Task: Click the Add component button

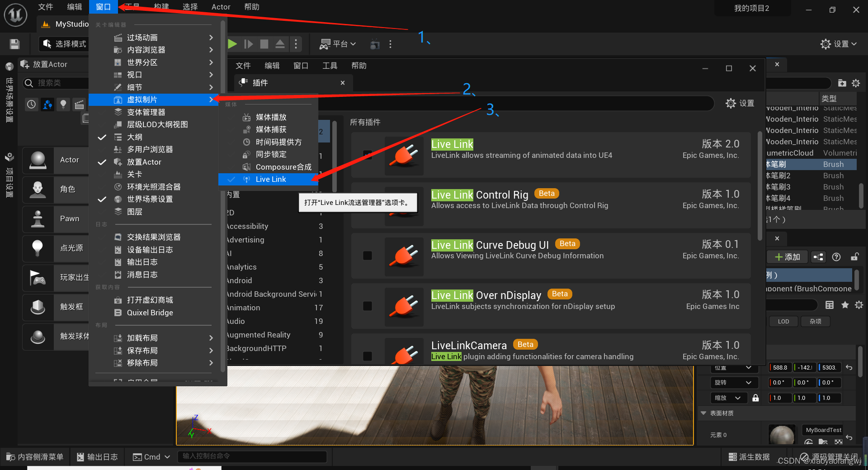Action: (x=788, y=257)
